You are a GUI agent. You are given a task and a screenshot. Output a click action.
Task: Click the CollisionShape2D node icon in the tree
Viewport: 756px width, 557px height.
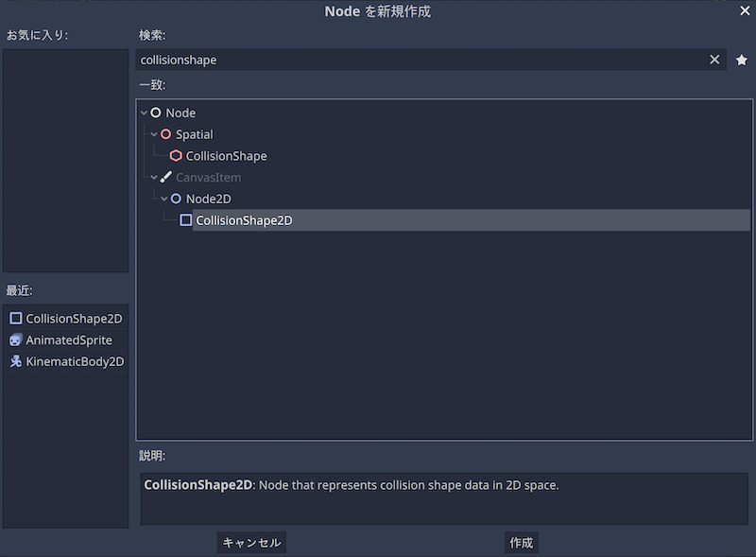pyautogui.click(x=185, y=219)
